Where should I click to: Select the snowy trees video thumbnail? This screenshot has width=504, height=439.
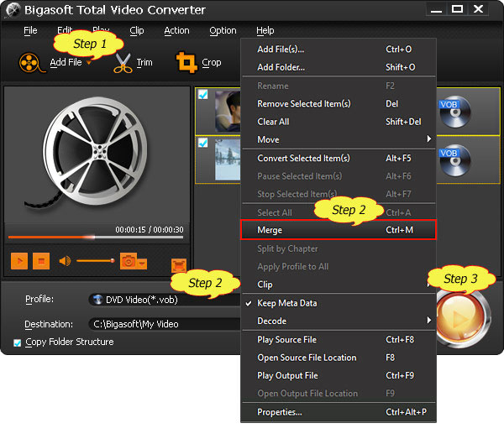[x=228, y=159]
